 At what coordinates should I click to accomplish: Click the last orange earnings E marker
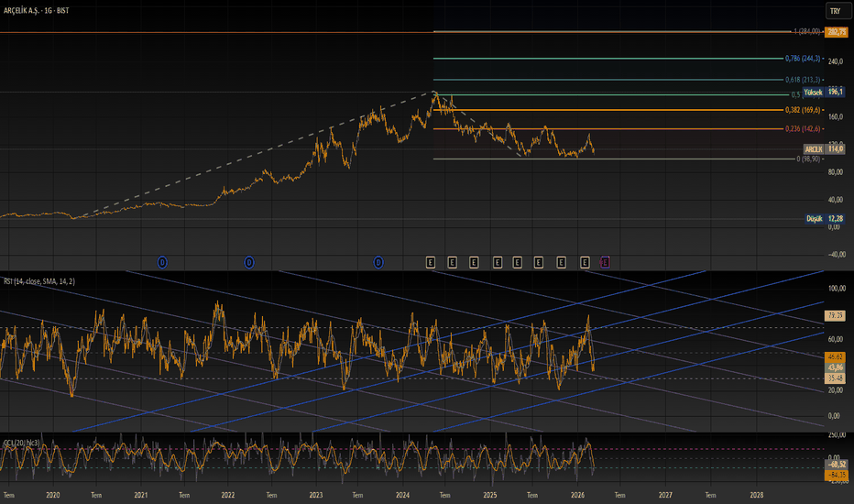pyautogui.click(x=585, y=262)
